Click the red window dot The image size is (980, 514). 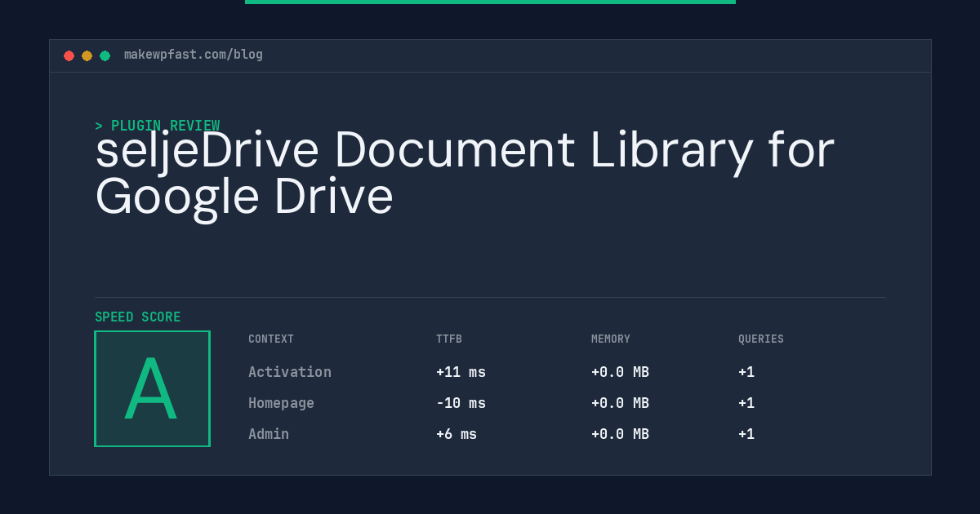(x=69, y=55)
